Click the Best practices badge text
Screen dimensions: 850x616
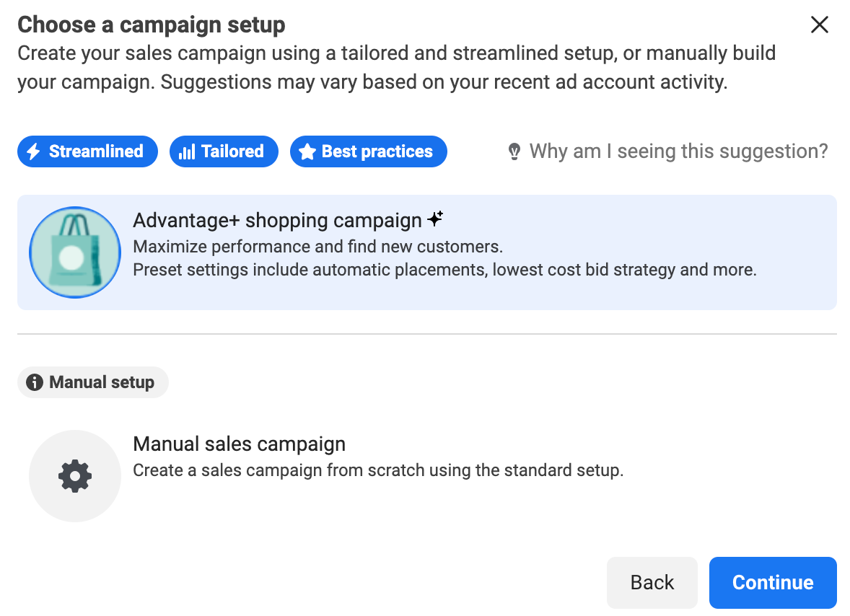click(x=377, y=151)
